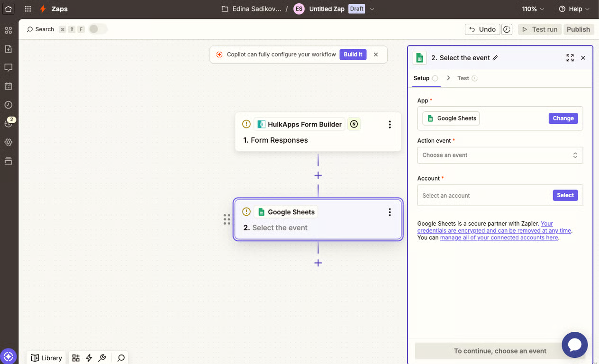Click the Draft status badge
This screenshot has height=364, width=599.
click(357, 9)
